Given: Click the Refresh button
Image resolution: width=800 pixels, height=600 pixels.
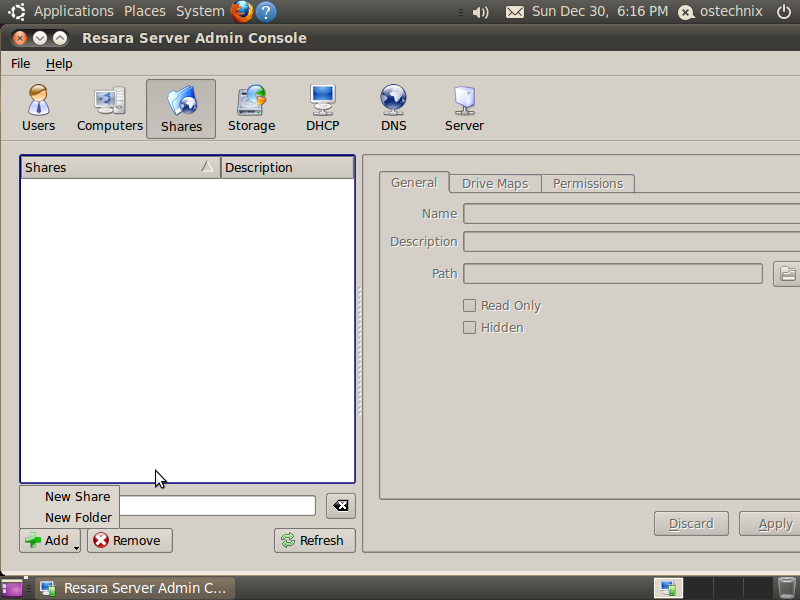Looking at the screenshot, I should pos(315,540).
